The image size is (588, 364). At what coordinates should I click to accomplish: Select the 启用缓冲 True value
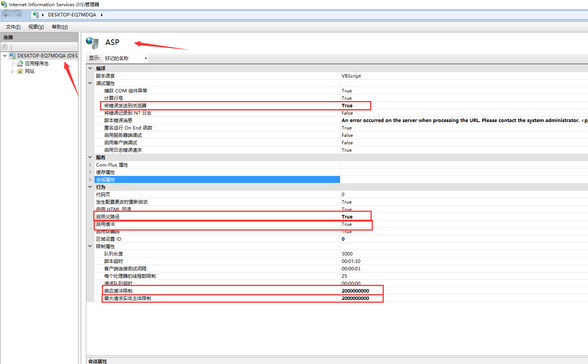coord(347,224)
